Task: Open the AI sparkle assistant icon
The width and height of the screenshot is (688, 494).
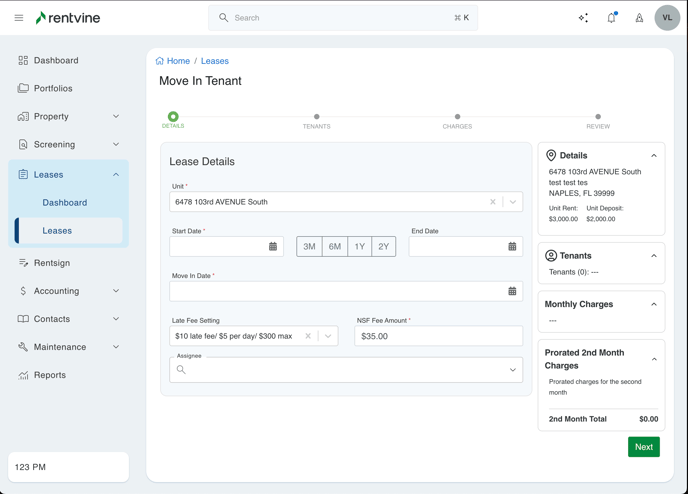Action: tap(583, 18)
